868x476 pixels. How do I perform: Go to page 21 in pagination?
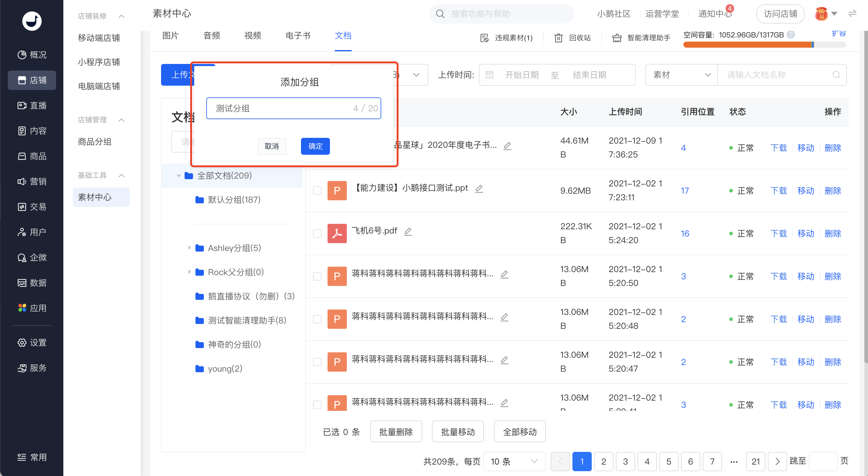(x=756, y=461)
